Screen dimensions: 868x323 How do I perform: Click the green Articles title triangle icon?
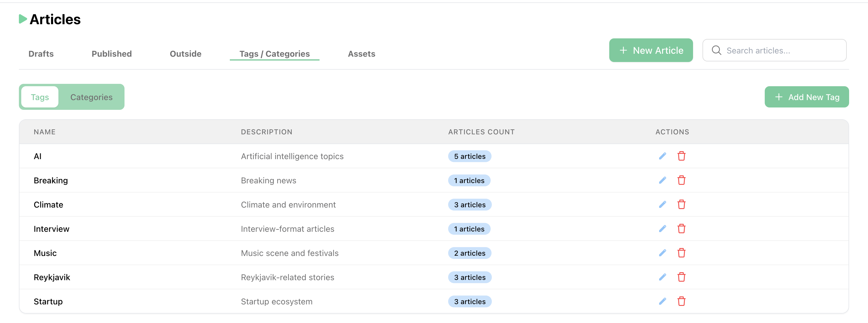coord(23,19)
